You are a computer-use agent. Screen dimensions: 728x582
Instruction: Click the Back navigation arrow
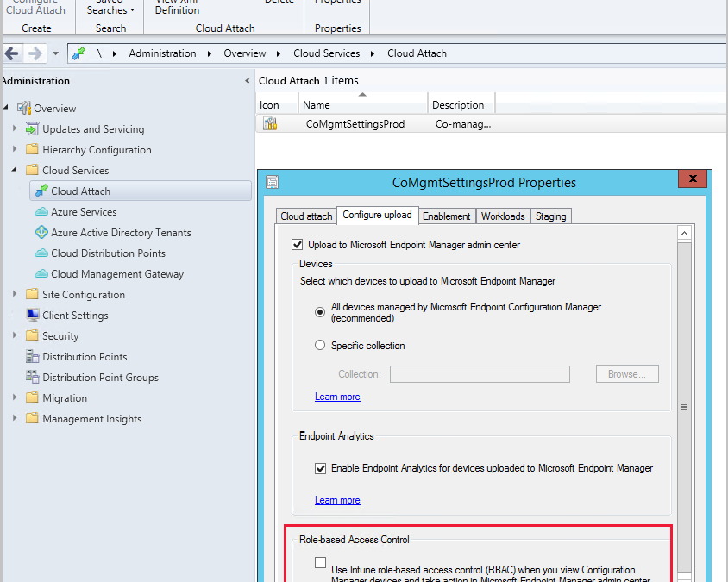click(x=11, y=53)
